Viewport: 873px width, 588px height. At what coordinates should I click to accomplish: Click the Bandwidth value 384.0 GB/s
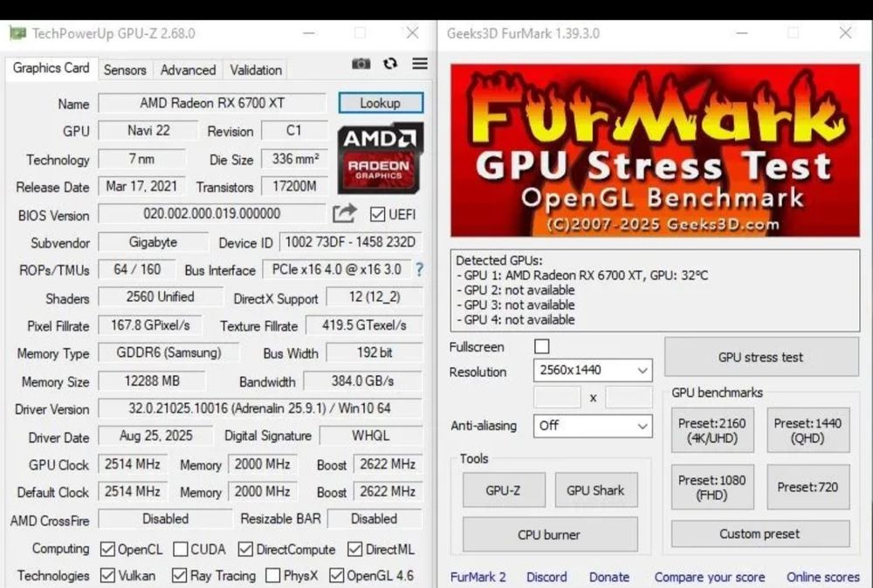tap(362, 381)
